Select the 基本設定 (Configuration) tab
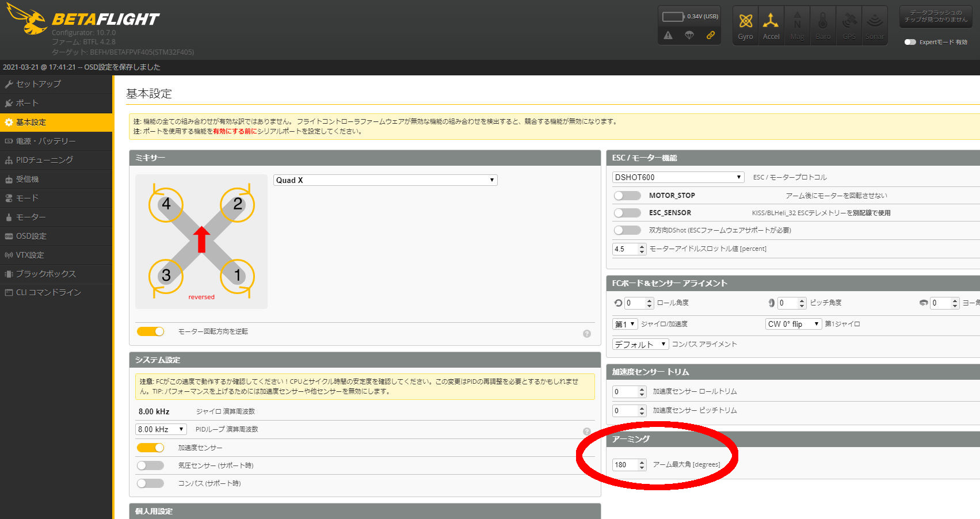The width and height of the screenshot is (980, 519). tap(56, 122)
